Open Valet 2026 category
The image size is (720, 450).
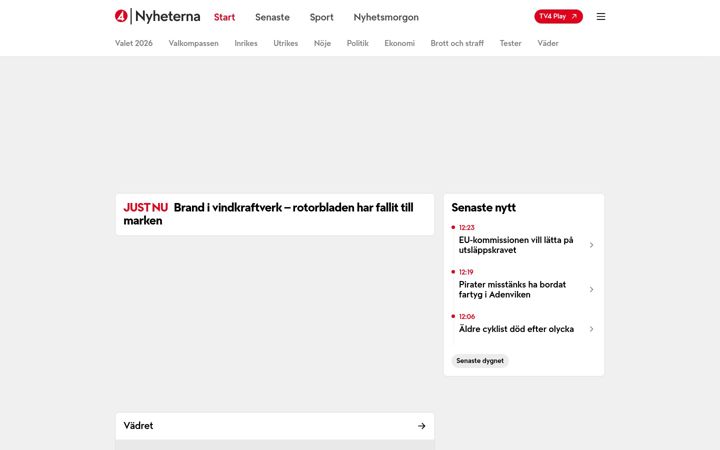(x=134, y=43)
